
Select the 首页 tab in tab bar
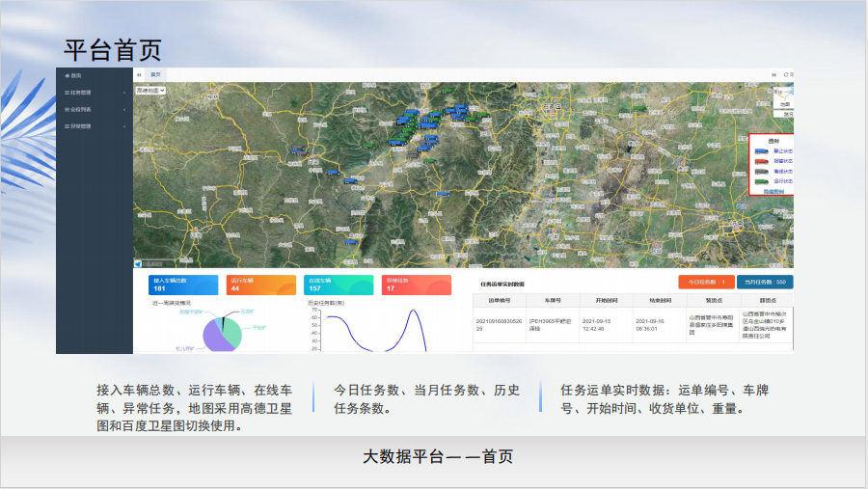155,74
